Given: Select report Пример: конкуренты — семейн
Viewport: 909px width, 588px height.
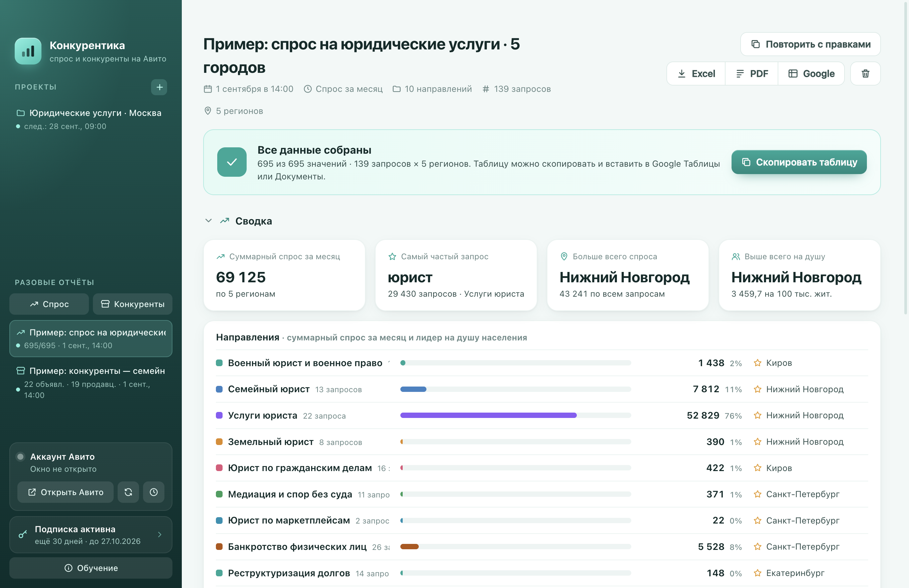Looking at the screenshot, I should (x=91, y=383).
